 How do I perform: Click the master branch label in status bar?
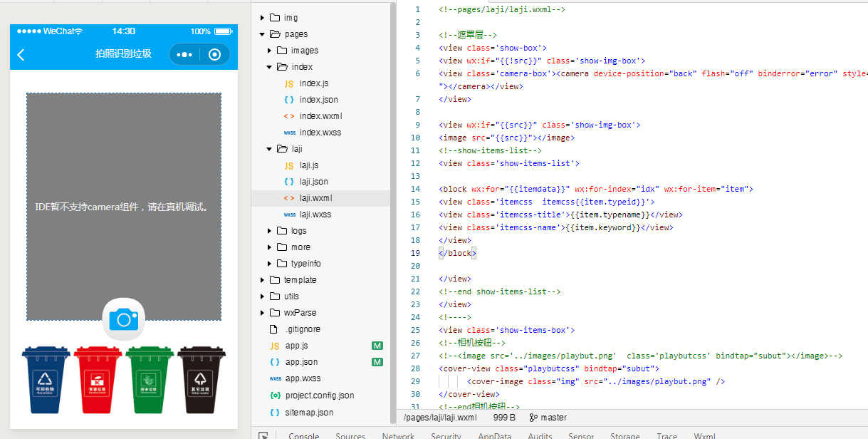[553, 418]
